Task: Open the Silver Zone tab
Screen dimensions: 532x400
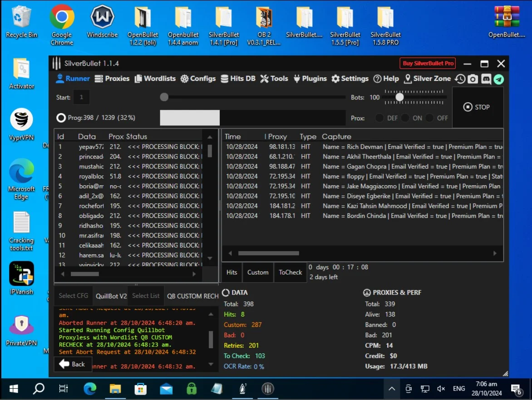Action: tap(428, 79)
